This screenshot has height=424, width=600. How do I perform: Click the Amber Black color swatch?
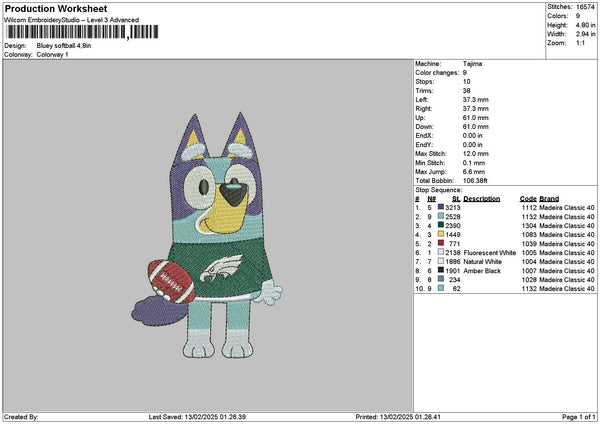pyautogui.click(x=441, y=270)
